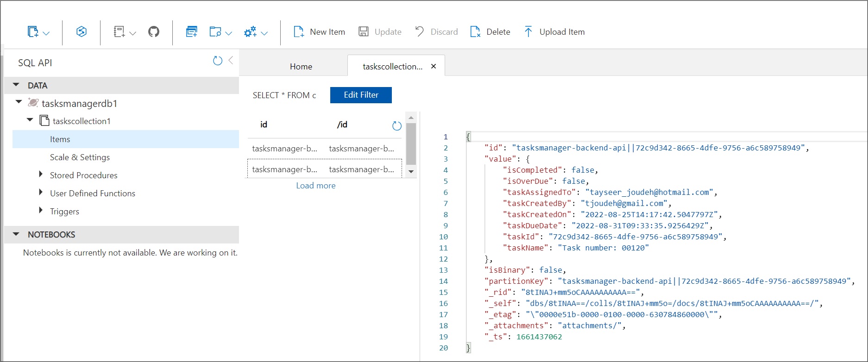The width and height of the screenshot is (868, 362).
Task: Click the items list scrollbar down arrow
Action: point(411,172)
